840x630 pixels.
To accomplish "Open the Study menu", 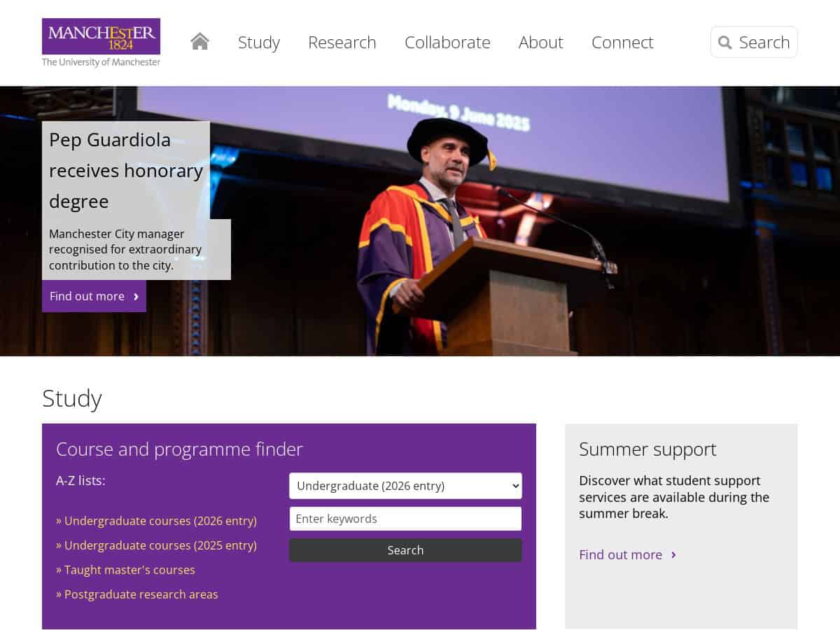I will 259,42.
